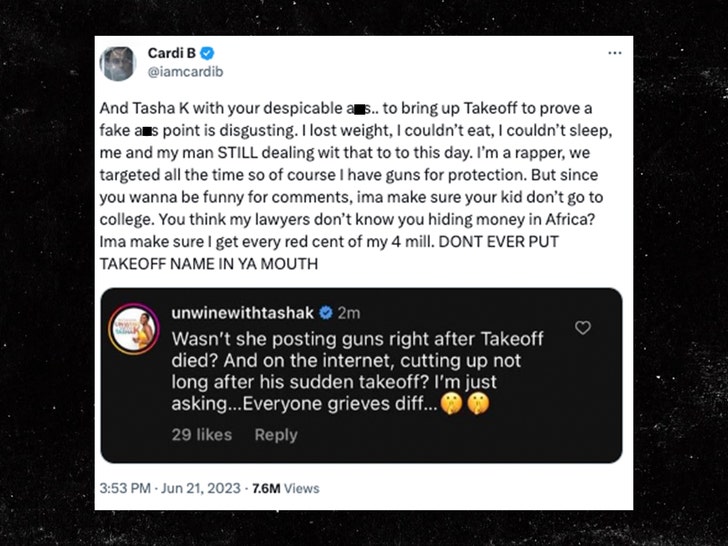Image resolution: width=728 pixels, height=546 pixels.
Task: Click the blue verified badge beside Cardi B
Action: (x=208, y=54)
